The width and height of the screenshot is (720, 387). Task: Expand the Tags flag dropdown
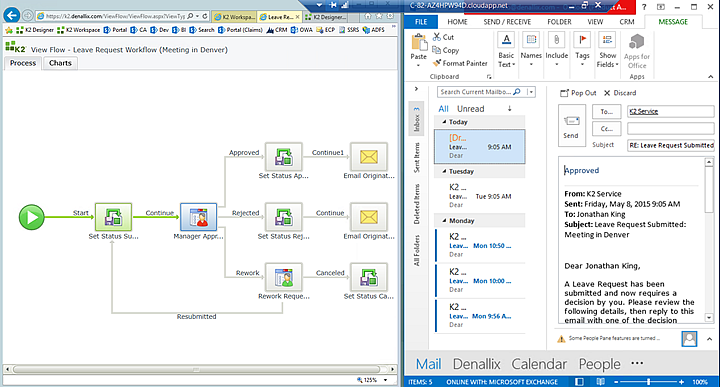582,50
